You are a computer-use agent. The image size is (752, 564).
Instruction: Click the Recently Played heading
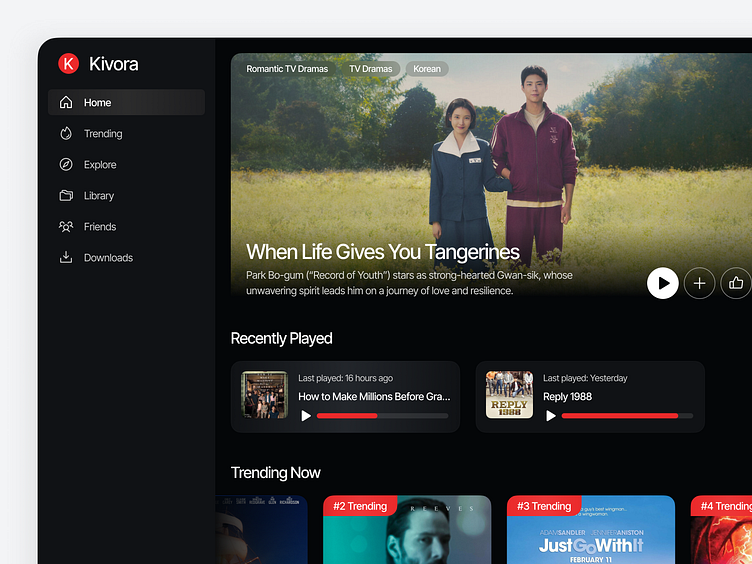click(x=282, y=339)
